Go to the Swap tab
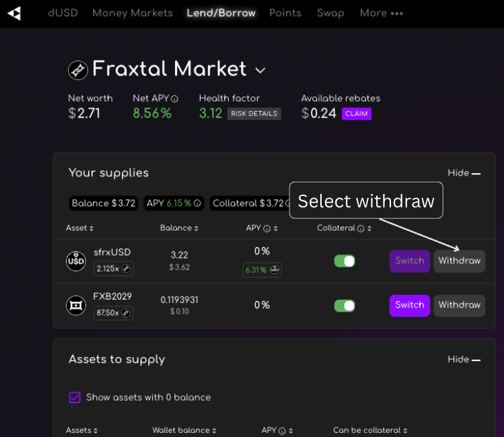This screenshot has height=437, width=504. point(330,13)
